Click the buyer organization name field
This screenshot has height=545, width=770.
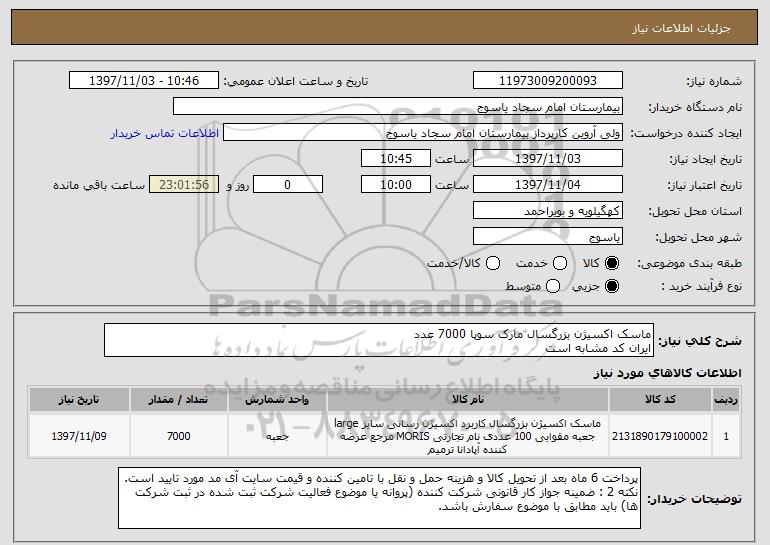[x=398, y=107]
